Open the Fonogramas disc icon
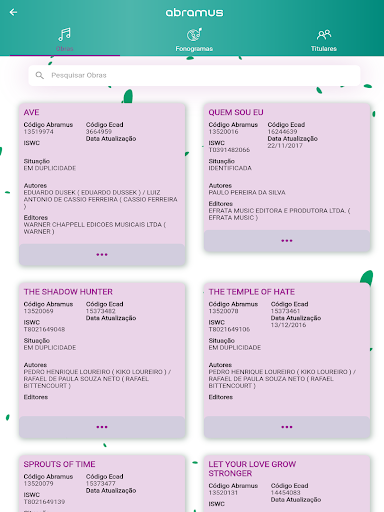The height and width of the screenshot is (512, 384). point(194,34)
